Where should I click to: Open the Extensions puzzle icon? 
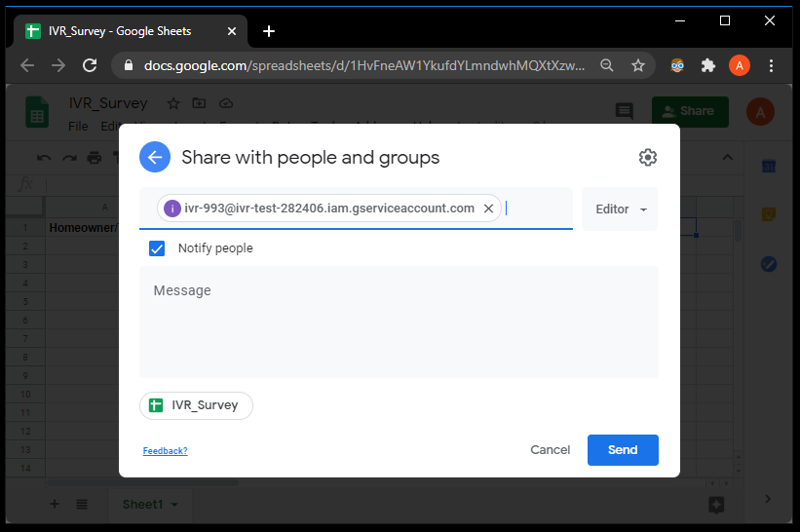[x=708, y=65]
